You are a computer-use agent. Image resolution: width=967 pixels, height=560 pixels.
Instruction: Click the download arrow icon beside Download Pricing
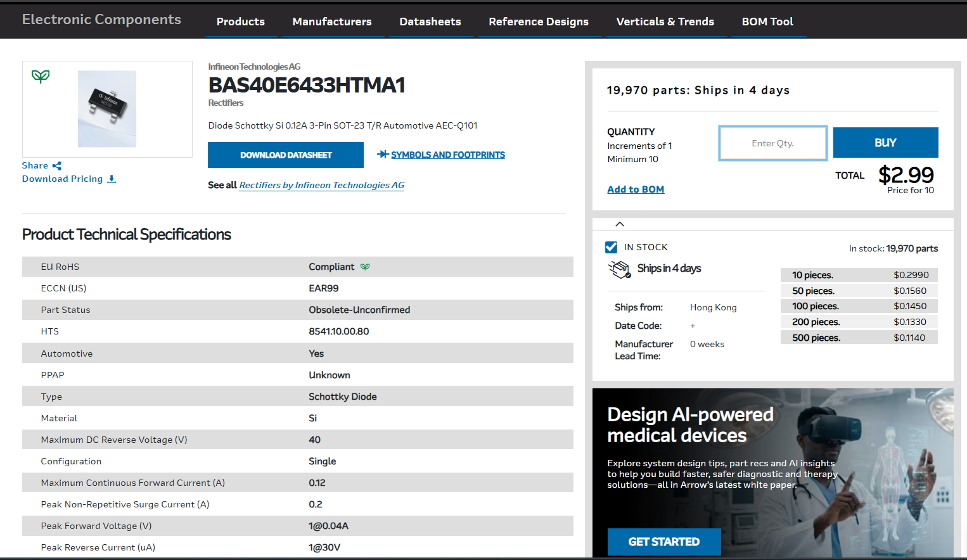112,179
